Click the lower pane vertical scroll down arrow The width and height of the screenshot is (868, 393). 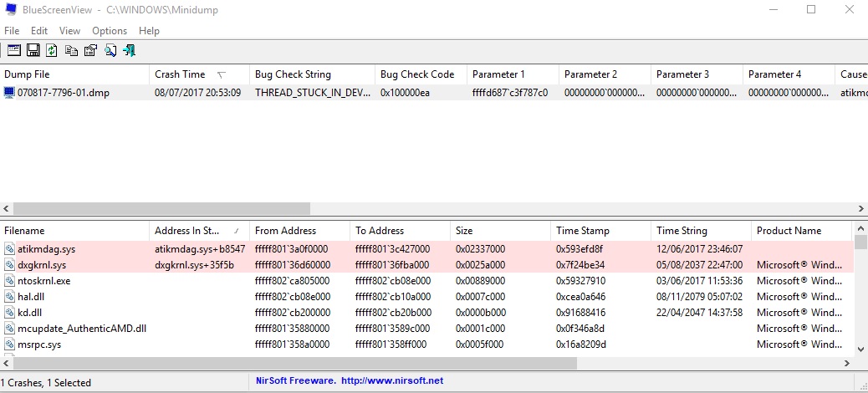point(860,350)
